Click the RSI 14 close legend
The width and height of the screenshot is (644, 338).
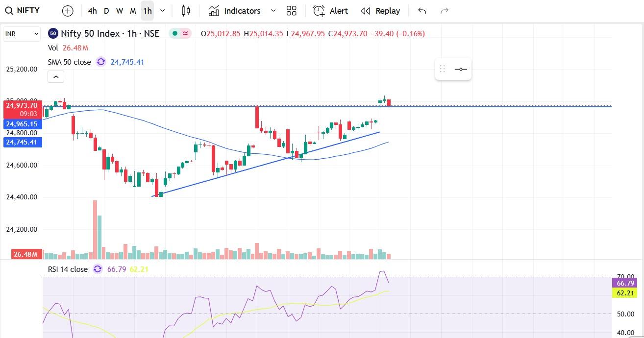click(x=68, y=269)
